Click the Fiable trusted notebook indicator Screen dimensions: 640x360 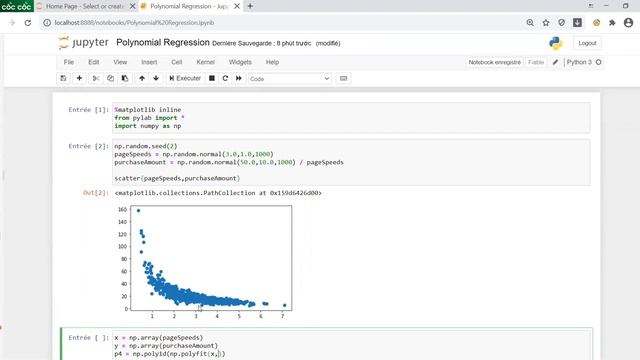coord(536,62)
